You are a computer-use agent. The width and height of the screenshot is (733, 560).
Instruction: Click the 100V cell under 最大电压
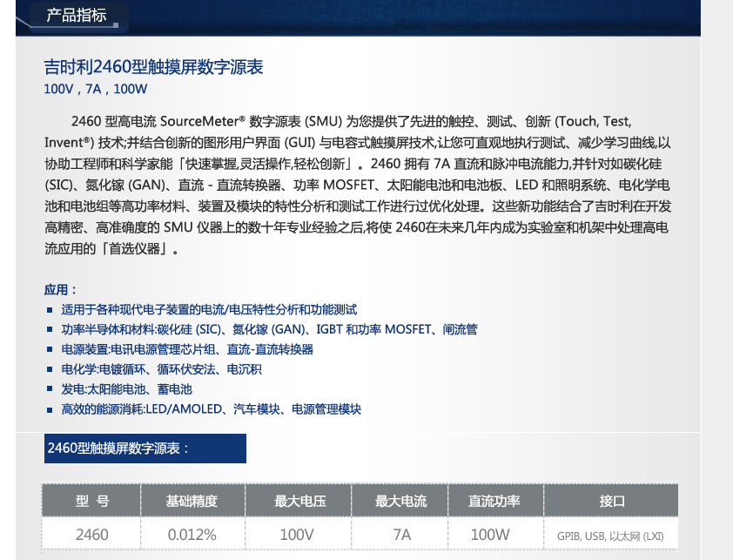pos(299,534)
